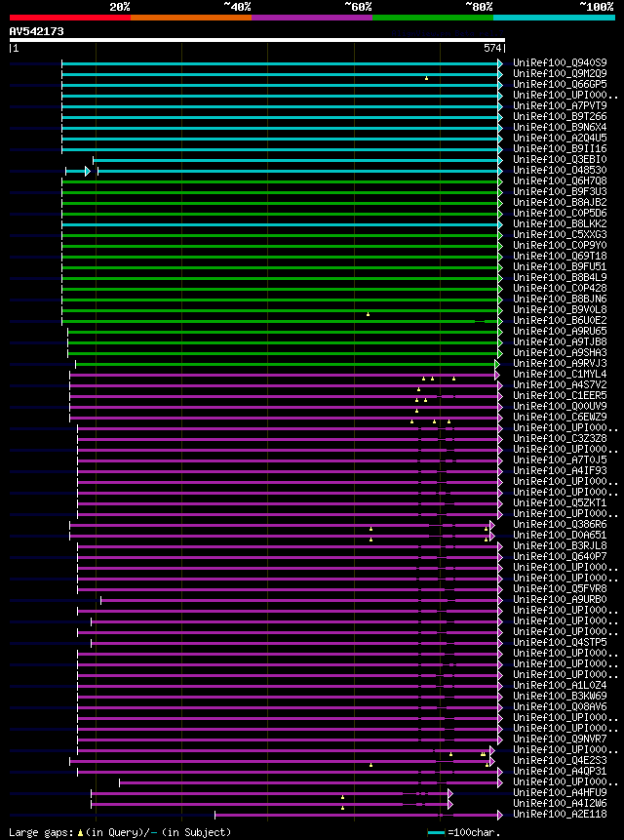
Task: Select the UniRef100_C0P428 label
Action: [x=560, y=288]
